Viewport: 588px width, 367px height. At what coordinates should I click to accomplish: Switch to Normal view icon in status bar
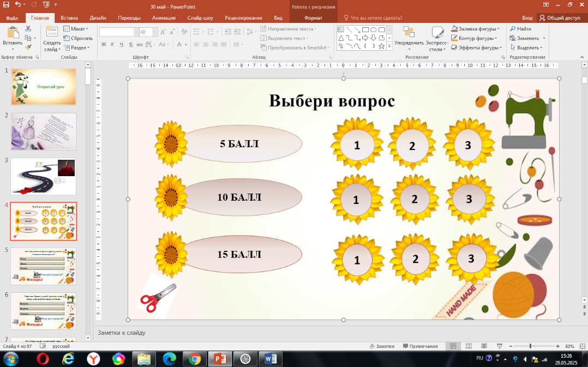click(x=453, y=346)
